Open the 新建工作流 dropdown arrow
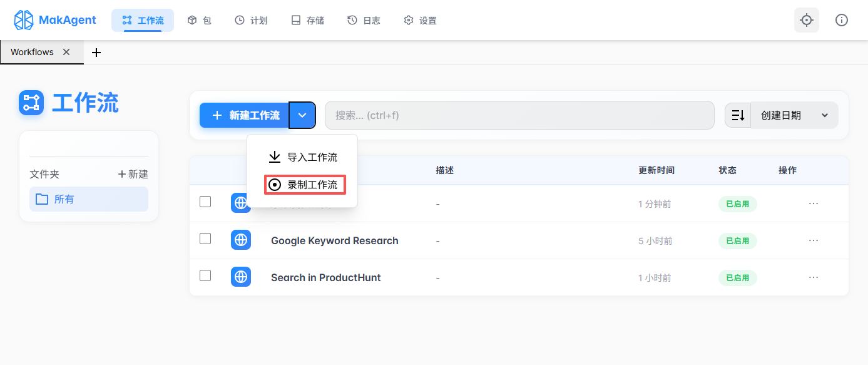 pos(302,115)
